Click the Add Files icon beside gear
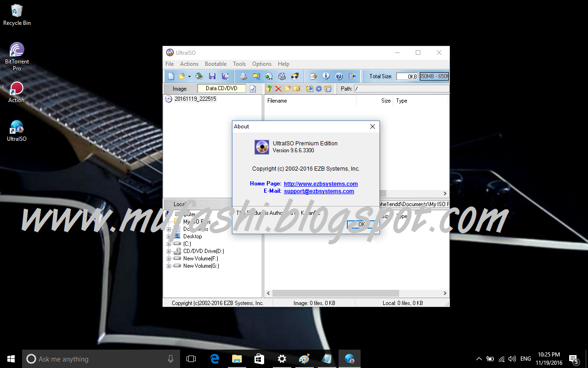 point(310,89)
